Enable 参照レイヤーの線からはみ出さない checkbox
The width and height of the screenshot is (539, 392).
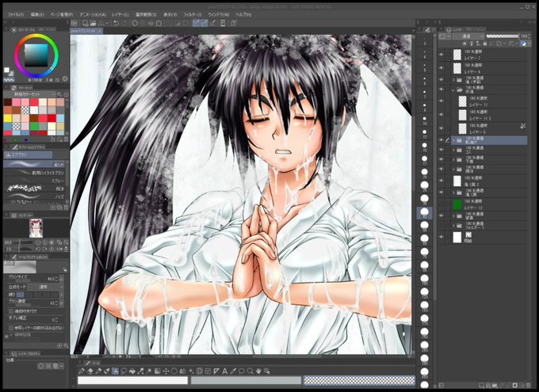(10, 328)
